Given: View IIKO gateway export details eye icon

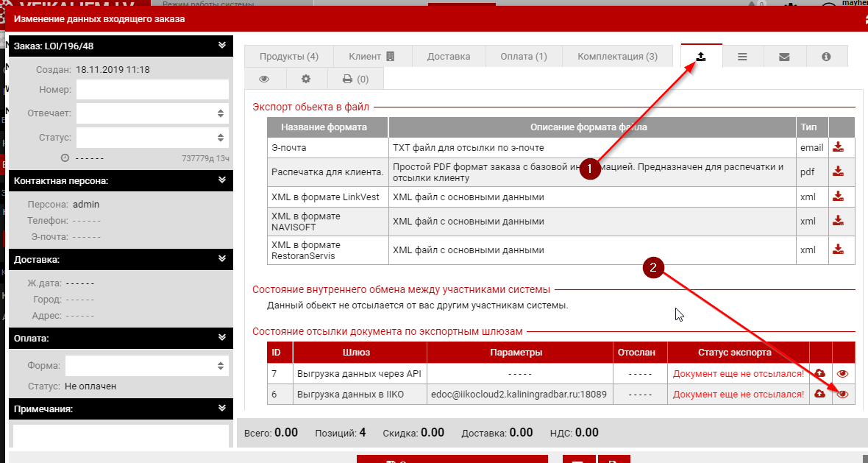Looking at the screenshot, I should [x=843, y=395].
